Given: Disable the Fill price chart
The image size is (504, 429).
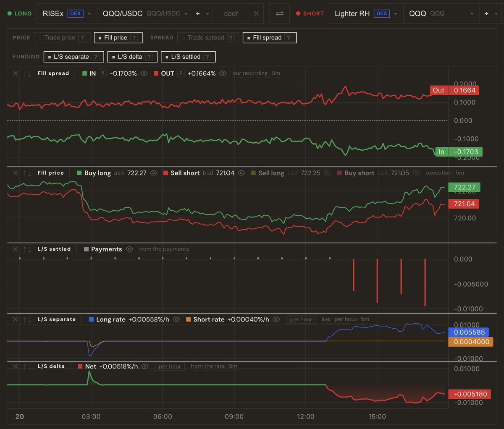Looking at the screenshot, I should (x=118, y=38).
